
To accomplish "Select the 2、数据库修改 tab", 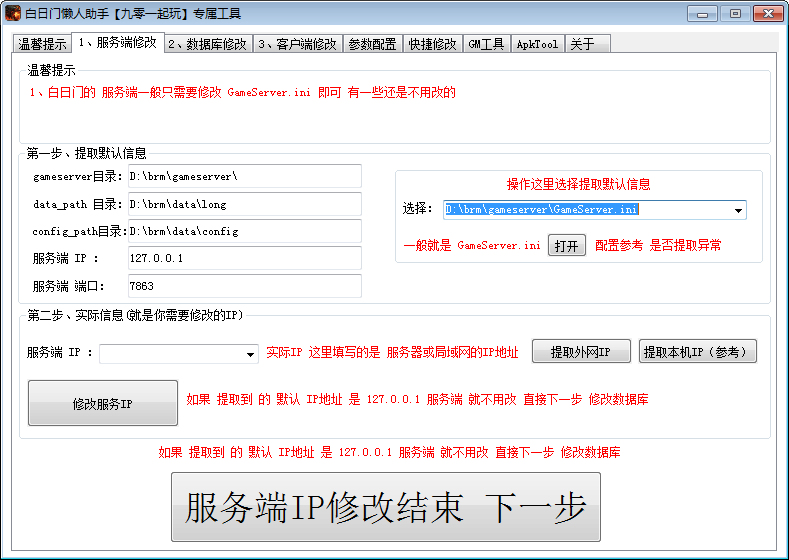I will click(x=207, y=44).
